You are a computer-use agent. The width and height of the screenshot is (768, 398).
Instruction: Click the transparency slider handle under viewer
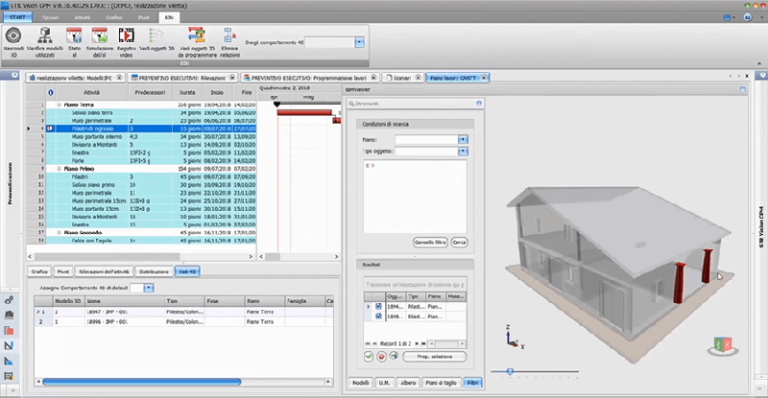pyautogui.click(x=510, y=372)
